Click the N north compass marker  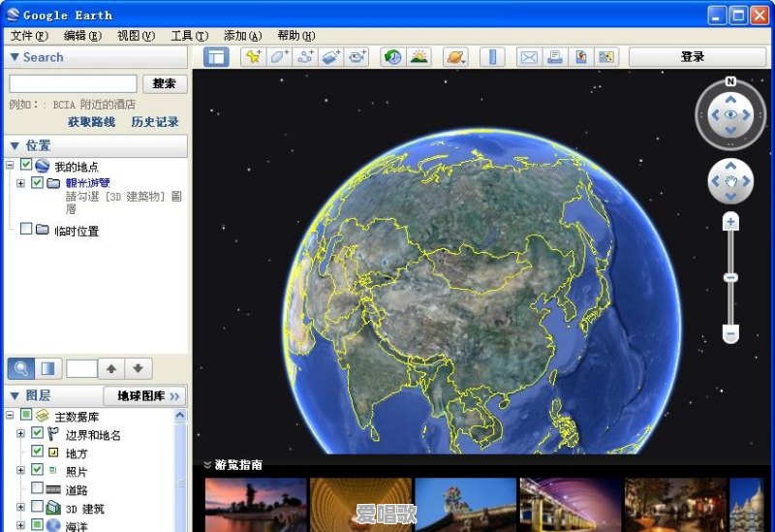(x=730, y=81)
